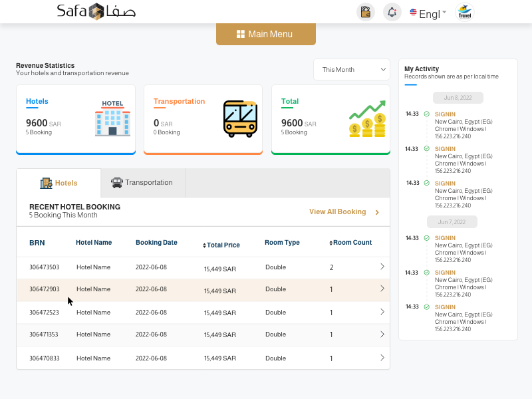
Task: Expand booking 306471353 row arrow
Action: pyautogui.click(x=382, y=334)
